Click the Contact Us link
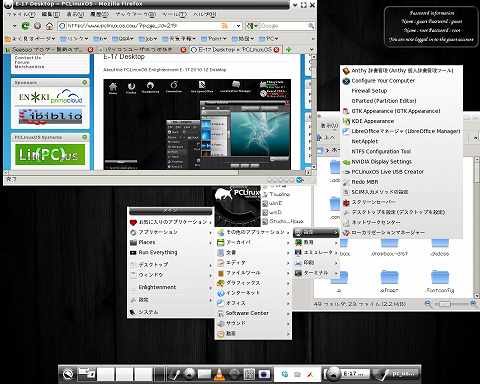 pos(28,58)
